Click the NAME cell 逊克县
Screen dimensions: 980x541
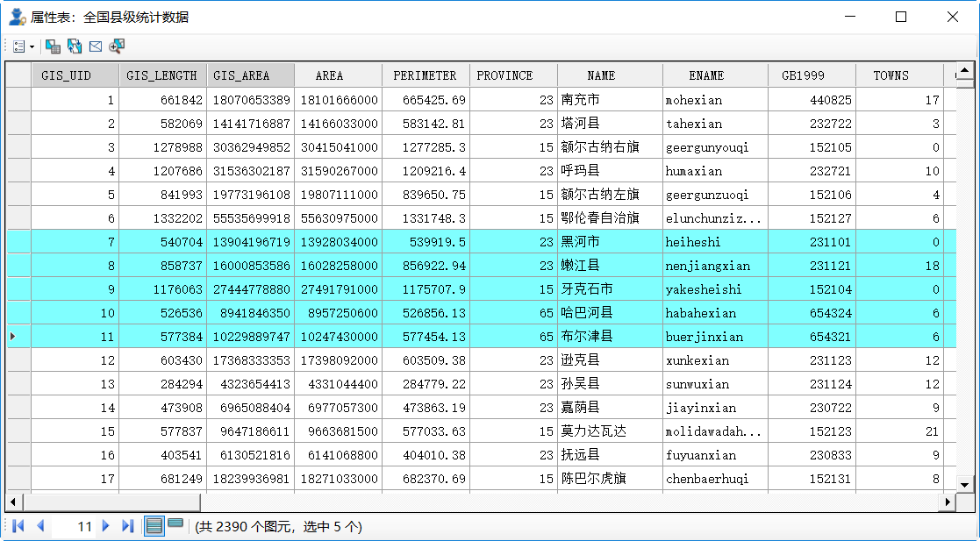[610, 360]
